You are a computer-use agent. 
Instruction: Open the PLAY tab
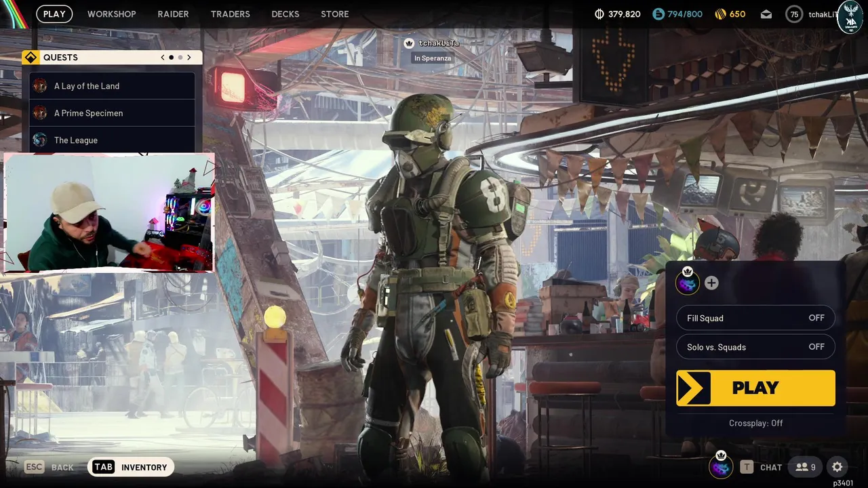coord(54,14)
